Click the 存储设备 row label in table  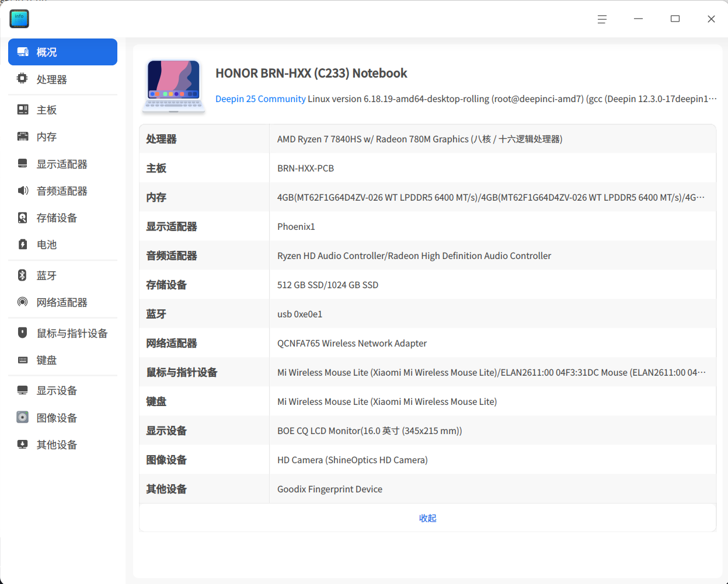166,285
